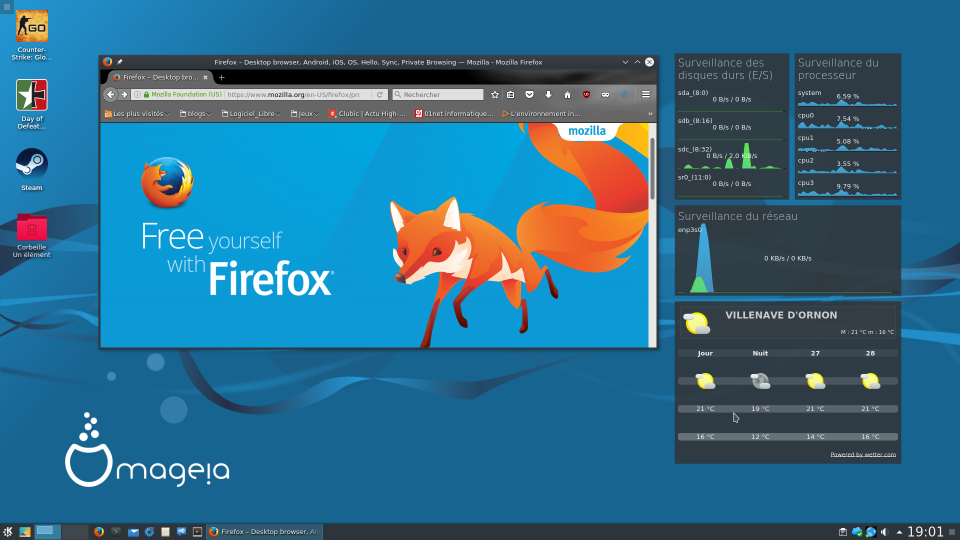This screenshot has height=540, width=960.
Task: Open the Logiciel_Libre bookmark folder
Action: click(x=251, y=113)
